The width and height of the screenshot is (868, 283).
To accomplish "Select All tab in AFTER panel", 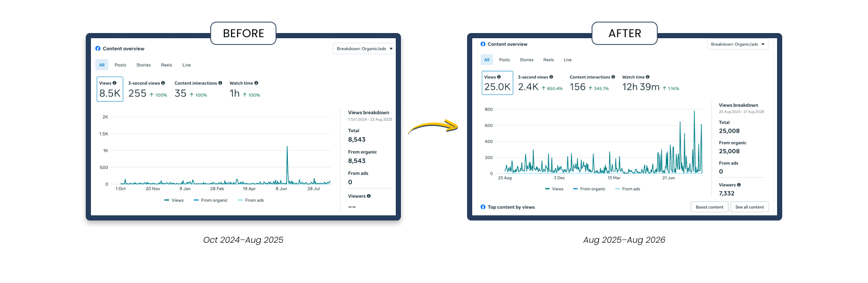I will pos(487,60).
